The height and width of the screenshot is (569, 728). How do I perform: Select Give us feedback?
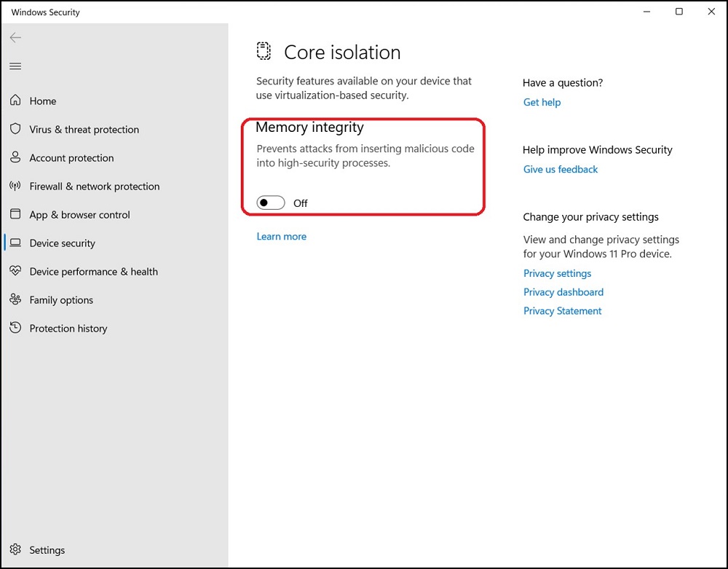tap(560, 169)
